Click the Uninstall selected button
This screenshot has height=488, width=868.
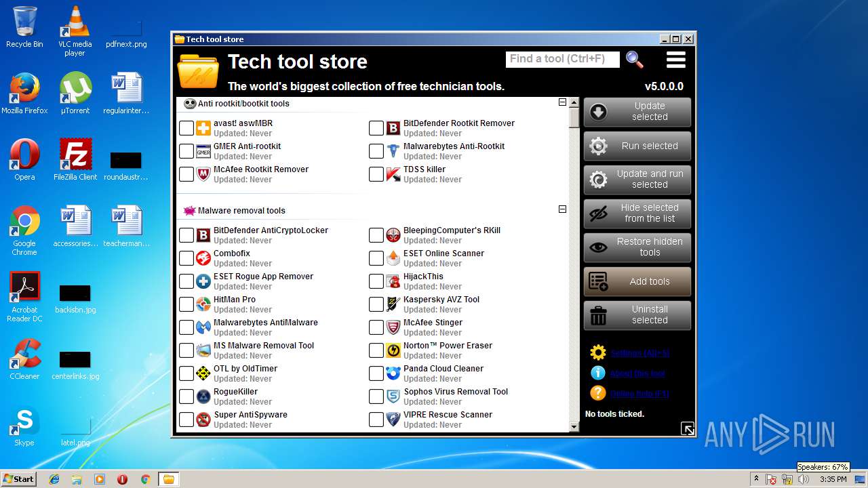(637, 315)
